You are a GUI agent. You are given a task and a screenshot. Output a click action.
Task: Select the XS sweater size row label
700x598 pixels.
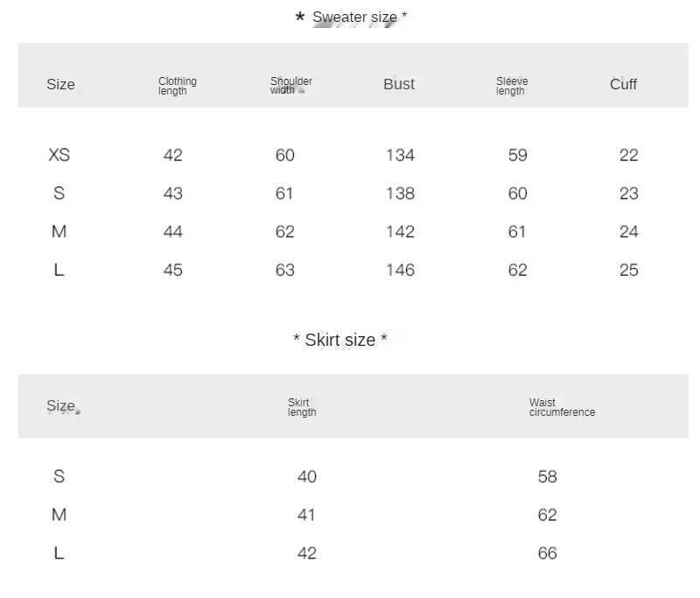[x=59, y=155]
